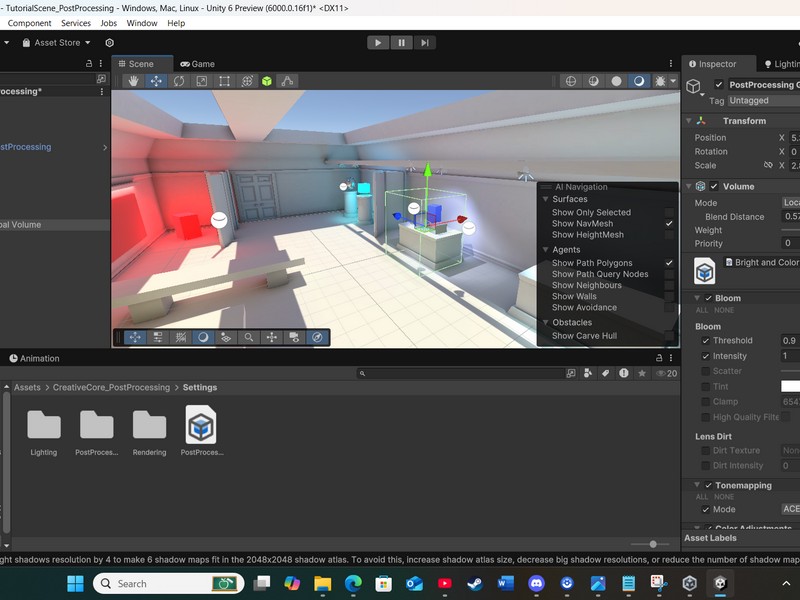
Task: Click the magnifier icon in scene overlay toolbar
Action: pyautogui.click(x=249, y=338)
